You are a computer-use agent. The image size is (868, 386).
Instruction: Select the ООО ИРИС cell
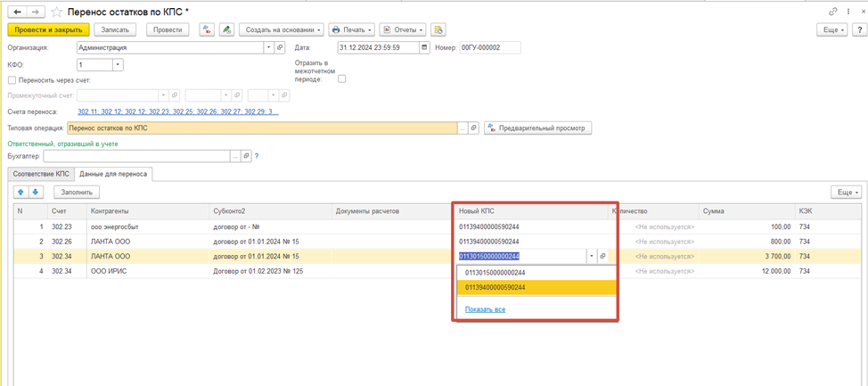pos(147,271)
